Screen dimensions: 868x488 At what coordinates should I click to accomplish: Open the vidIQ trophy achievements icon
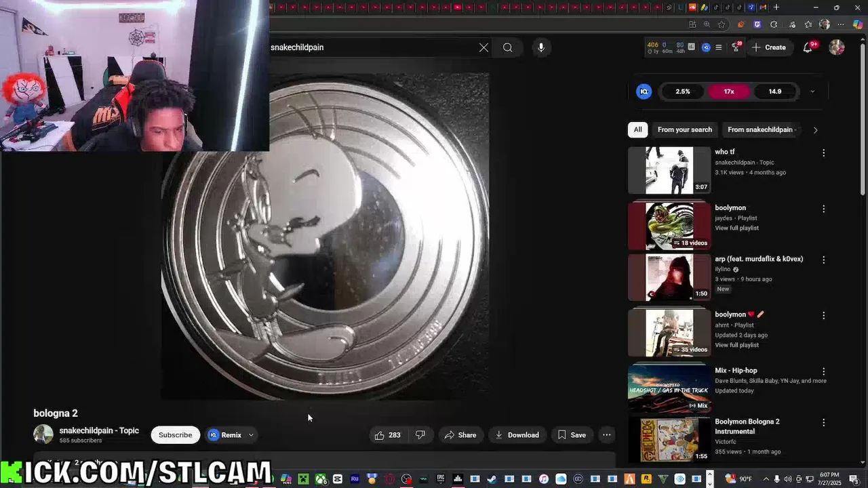[736, 47]
